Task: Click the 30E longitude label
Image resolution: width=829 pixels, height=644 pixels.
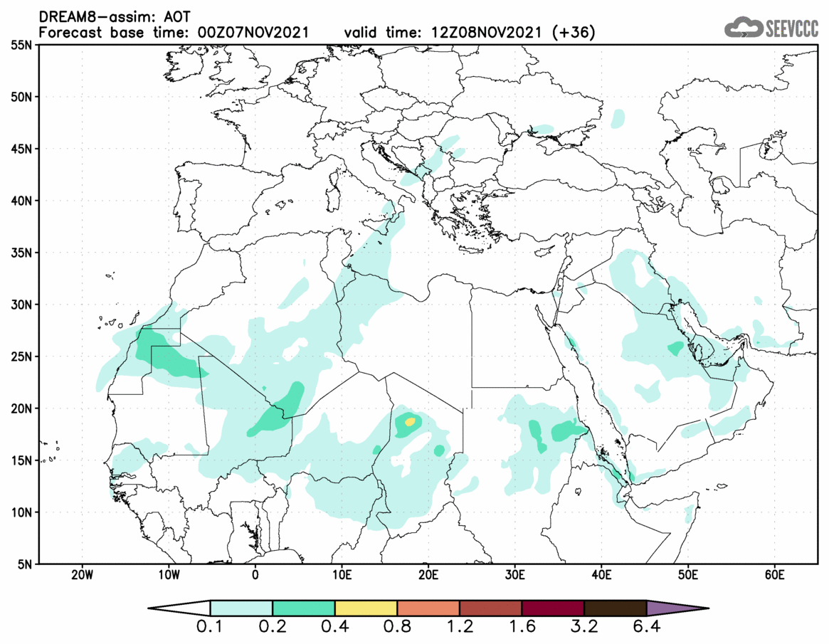Action: tap(515, 575)
